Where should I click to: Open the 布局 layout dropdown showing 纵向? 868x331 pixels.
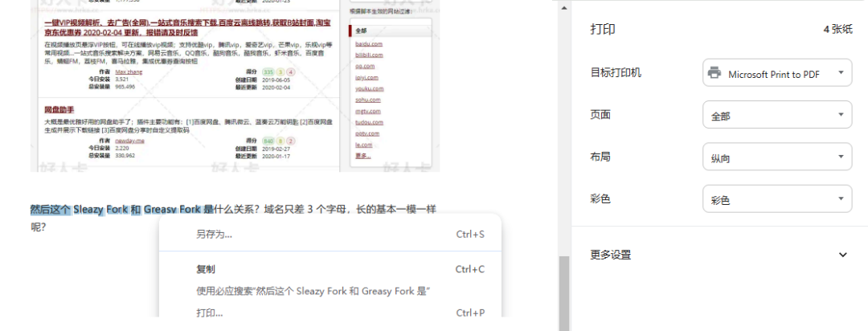(777, 157)
